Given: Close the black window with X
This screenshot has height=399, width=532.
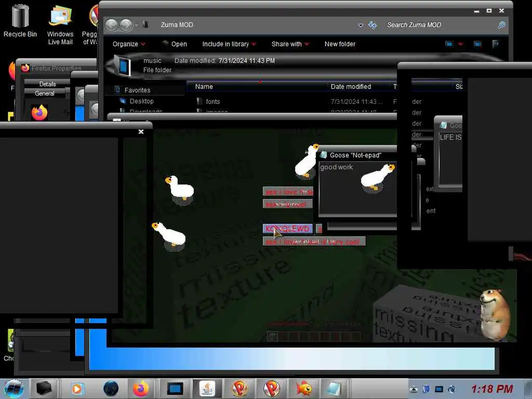Looking at the screenshot, I should [141, 131].
